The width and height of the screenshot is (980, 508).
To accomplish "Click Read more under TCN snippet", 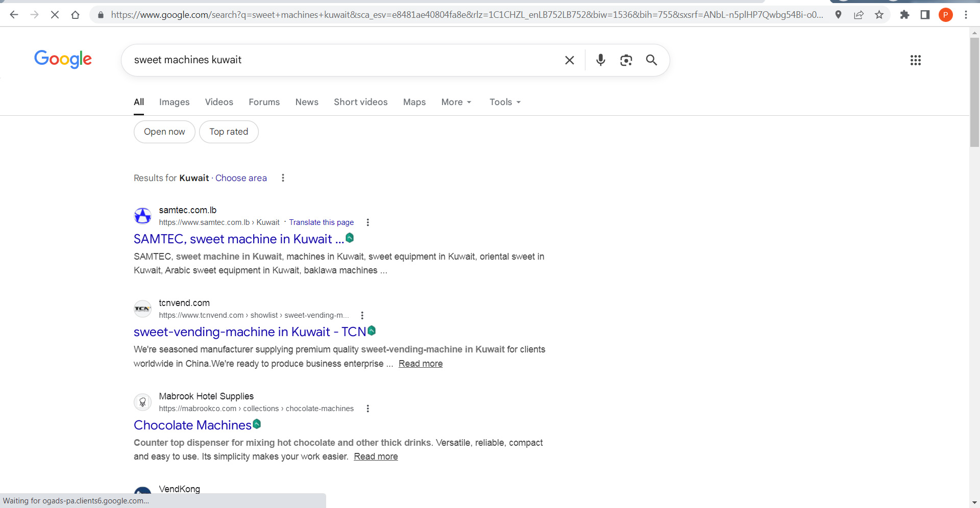I will pyautogui.click(x=421, y=364).
